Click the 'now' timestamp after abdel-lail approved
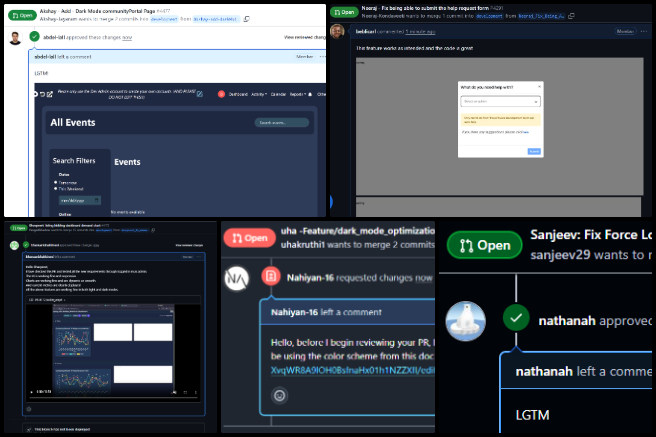Viewport: 656px width, 437px height. click(x=127, y=37)
